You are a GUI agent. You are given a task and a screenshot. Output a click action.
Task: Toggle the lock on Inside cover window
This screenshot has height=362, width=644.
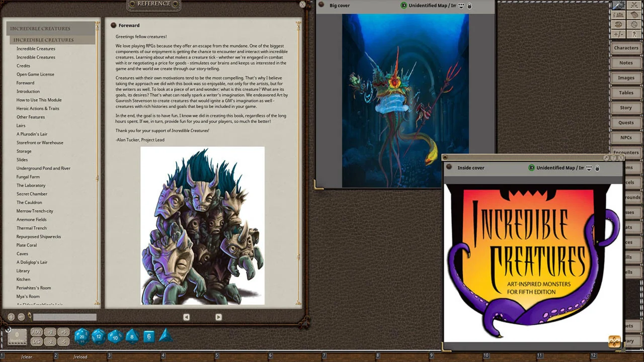(x=597, y=168)
